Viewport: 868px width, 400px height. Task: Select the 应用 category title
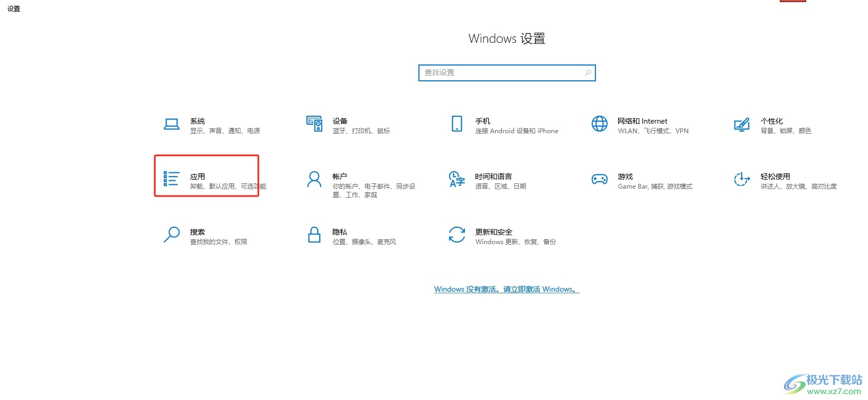pyautogui.click(x=198, y=176)
